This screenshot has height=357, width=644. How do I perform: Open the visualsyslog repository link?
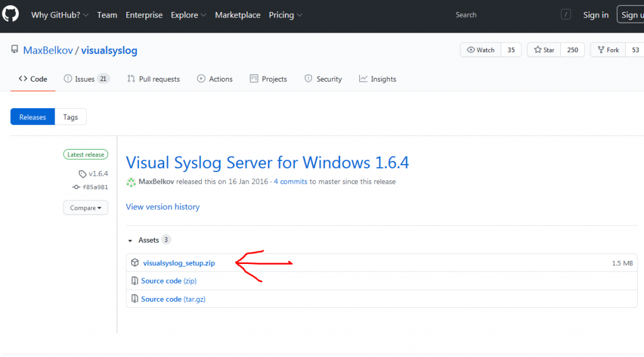(109, 50)
